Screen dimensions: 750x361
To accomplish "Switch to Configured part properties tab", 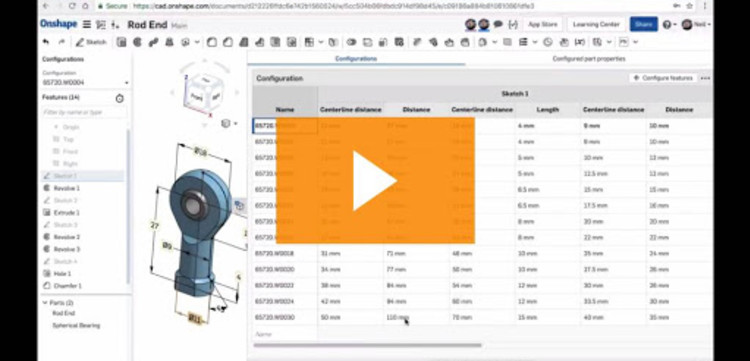I will [x=589, y=58].
